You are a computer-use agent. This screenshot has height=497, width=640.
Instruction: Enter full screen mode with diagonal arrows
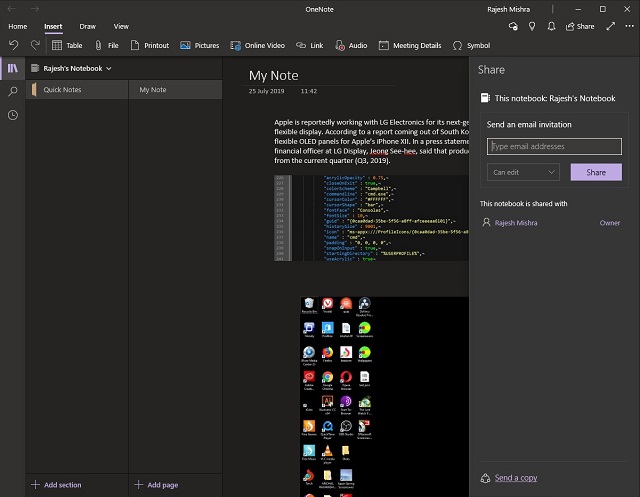coord(611,27)
